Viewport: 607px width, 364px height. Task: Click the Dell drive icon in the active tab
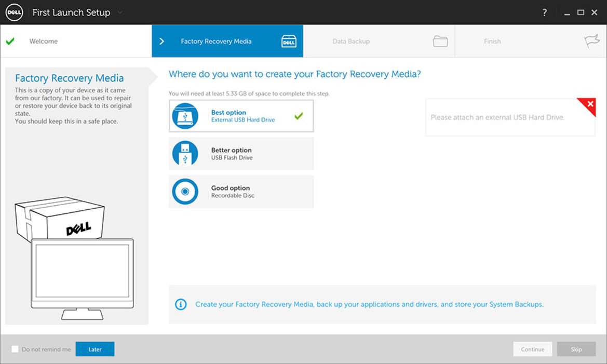(x=289, y=41)
